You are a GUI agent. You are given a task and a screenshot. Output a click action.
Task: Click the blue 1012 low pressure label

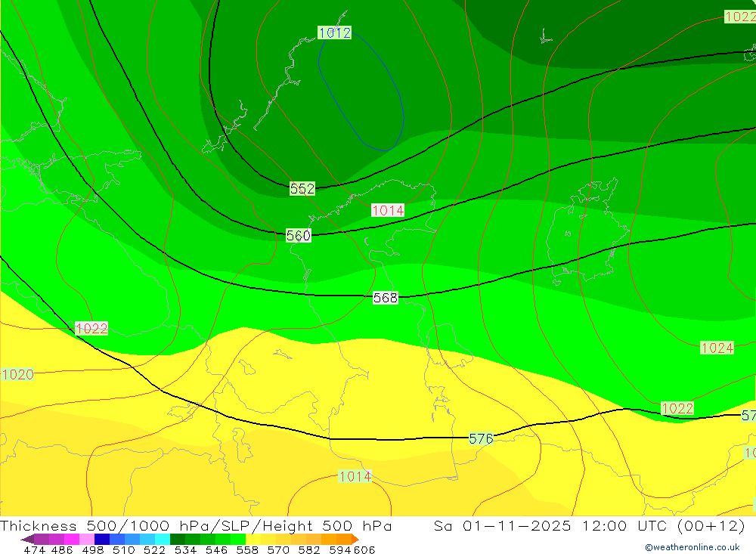pyautogui.click(x=335, y=32)
